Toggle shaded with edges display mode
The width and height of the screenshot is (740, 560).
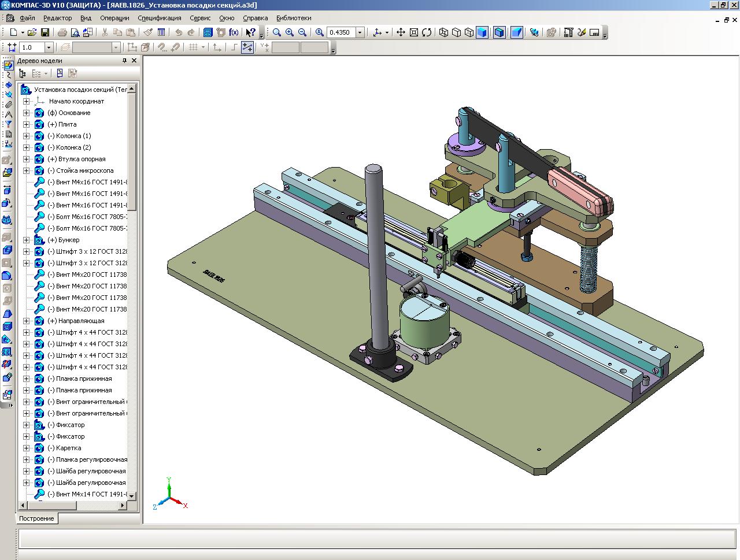click(499, 32)
